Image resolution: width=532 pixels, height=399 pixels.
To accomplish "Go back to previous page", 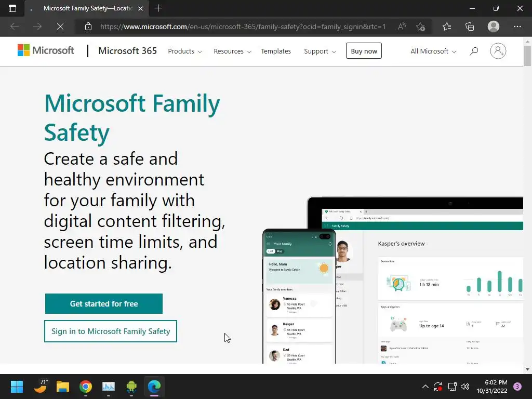I will [15, 26].
